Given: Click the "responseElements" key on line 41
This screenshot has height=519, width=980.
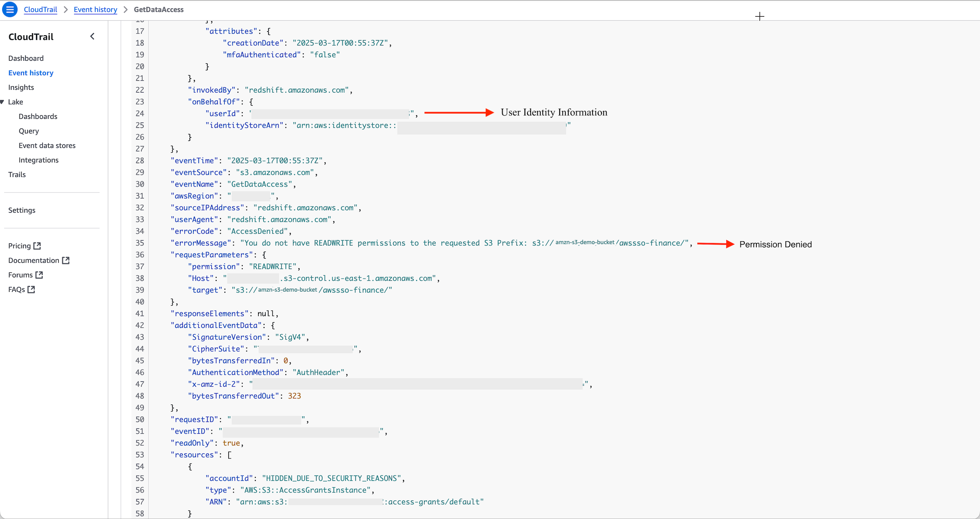Looking at the screenshot, I should [x=209, y=314].
